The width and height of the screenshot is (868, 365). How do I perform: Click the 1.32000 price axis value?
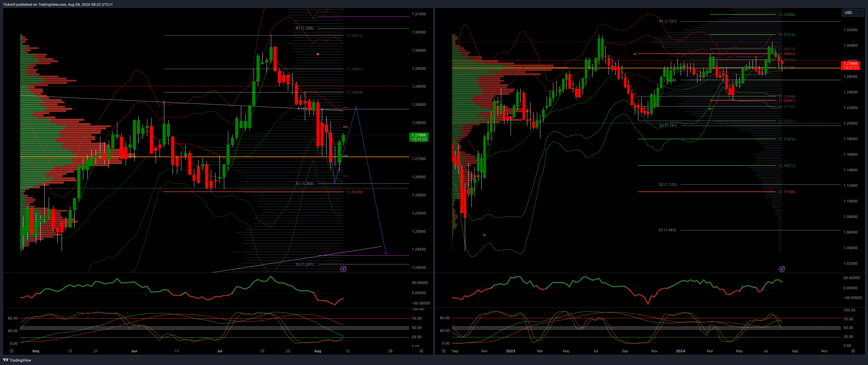coord(850,30)
